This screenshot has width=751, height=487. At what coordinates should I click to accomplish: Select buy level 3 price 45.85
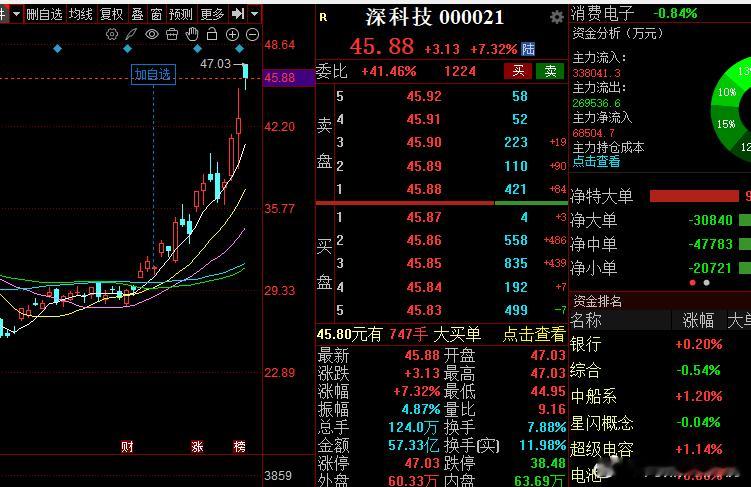(424, 263)
